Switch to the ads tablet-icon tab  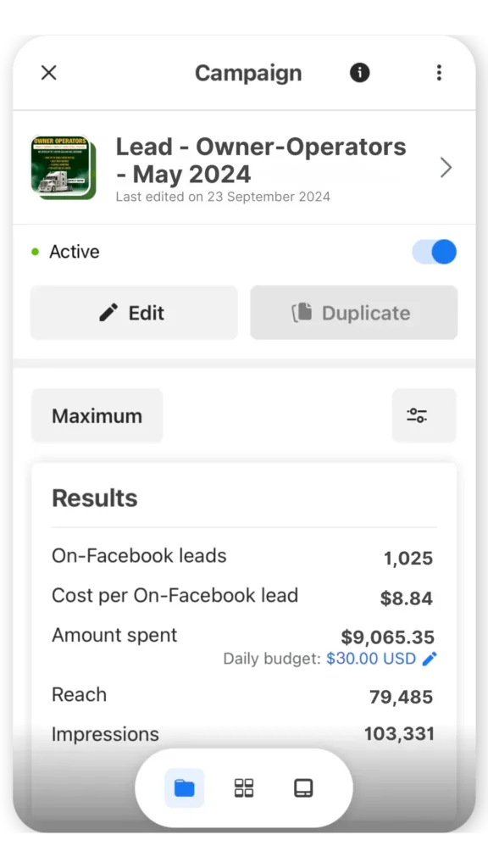(303, 787)
